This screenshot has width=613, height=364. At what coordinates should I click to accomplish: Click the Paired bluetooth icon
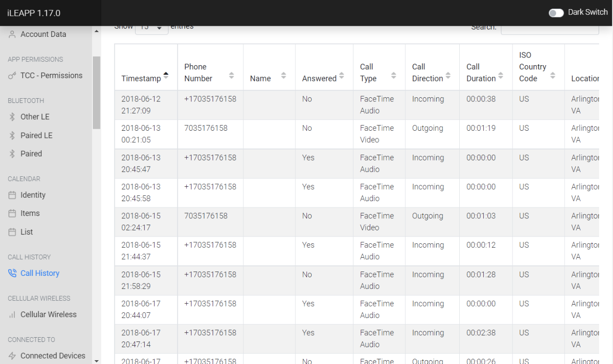12,154
